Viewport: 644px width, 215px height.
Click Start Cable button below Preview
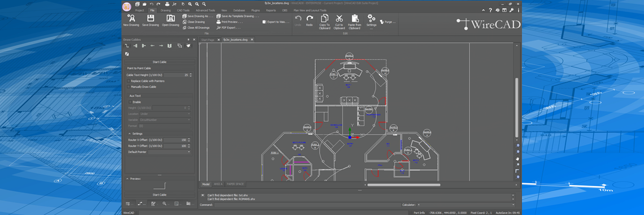point(160,195)
